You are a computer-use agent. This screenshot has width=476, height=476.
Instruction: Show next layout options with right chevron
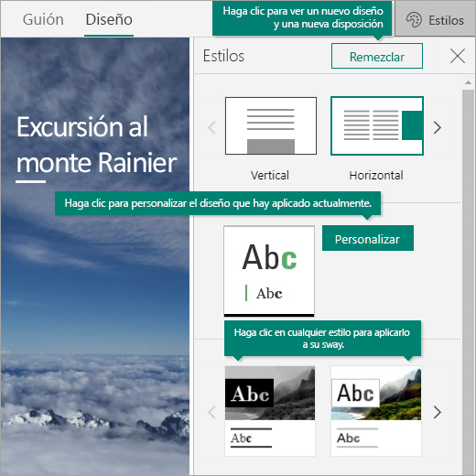pos(438,127)
